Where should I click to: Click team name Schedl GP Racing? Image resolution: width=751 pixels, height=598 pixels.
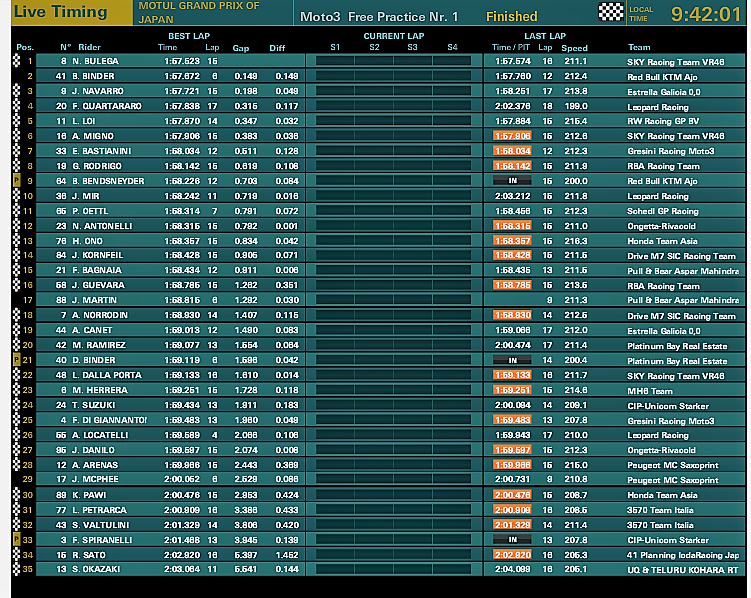(663, 211)
